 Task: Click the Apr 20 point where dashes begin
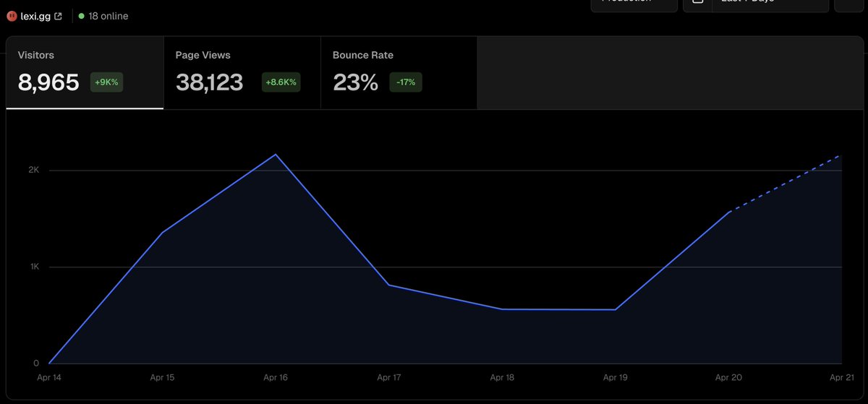(x=728, y=212)
